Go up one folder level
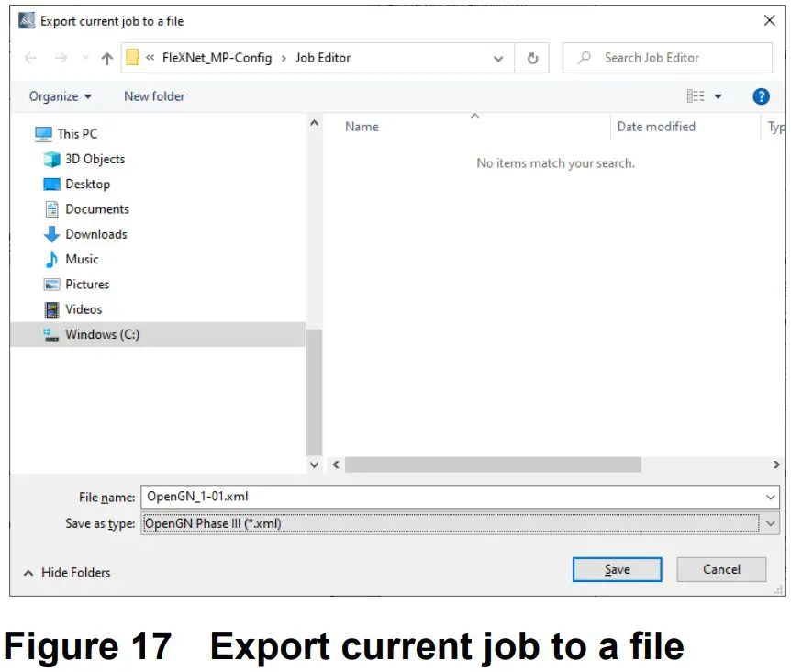791x672 pixels. tap(107, 59)
